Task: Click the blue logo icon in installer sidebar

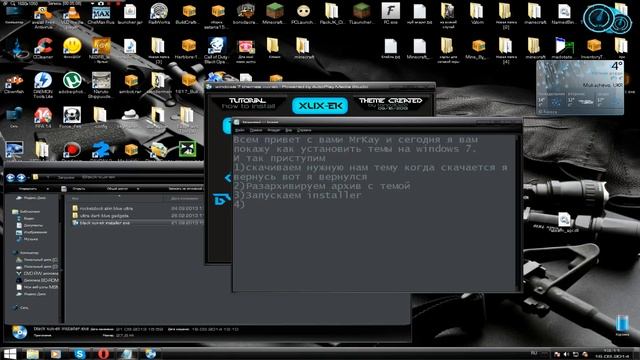Action: (222, 199)
